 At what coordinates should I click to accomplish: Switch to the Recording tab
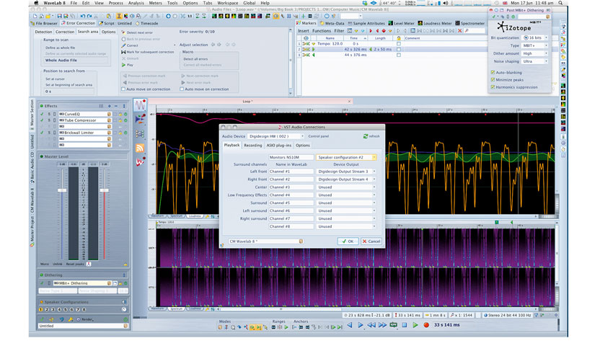[253, 146]
